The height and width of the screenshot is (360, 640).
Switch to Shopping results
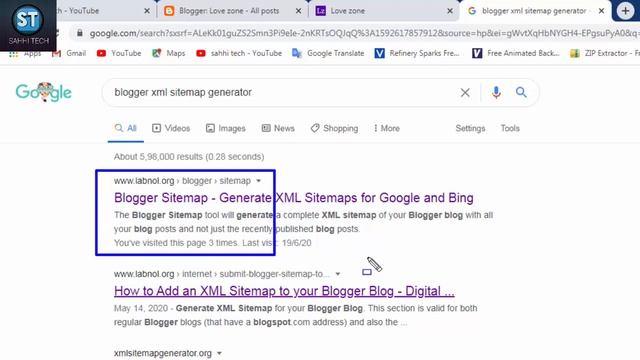click(334, 128)
